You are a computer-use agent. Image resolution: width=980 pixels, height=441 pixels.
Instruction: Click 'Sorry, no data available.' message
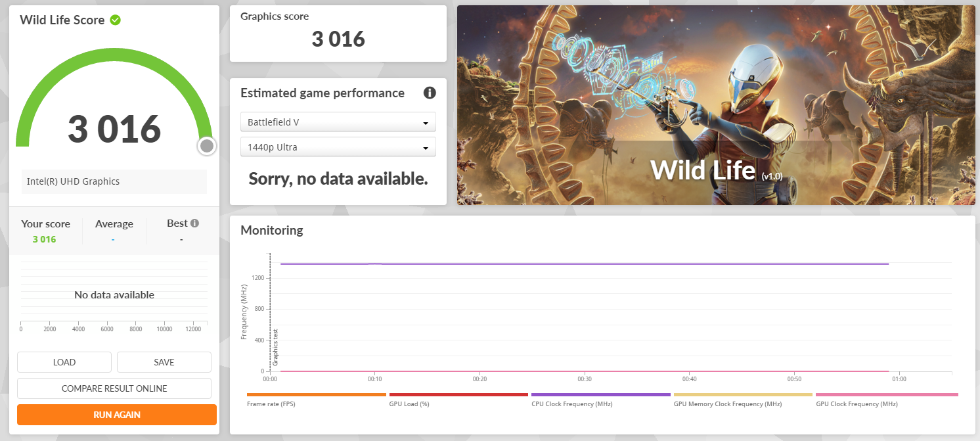(x=338, y=178)
